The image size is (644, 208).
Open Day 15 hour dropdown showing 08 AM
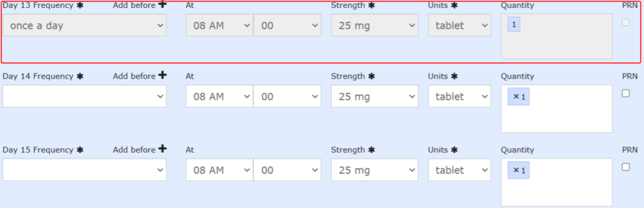(x=219, y=170)
